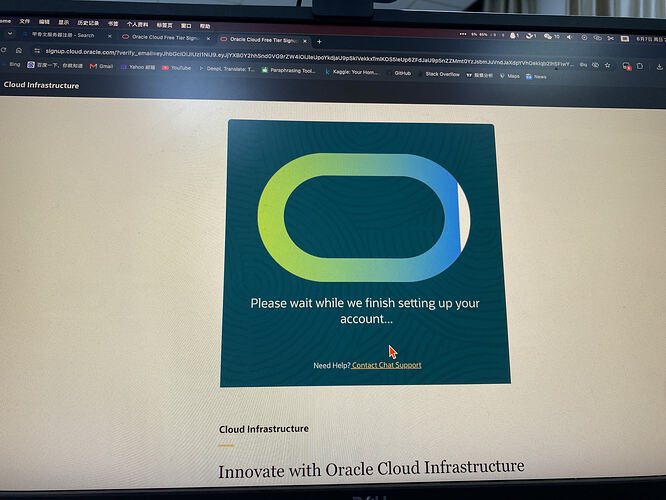The image size is (666, 500).
Task: Open the Paraphrasing Tool bookmark
Action: pyautogui.click(x=289, y=71)
